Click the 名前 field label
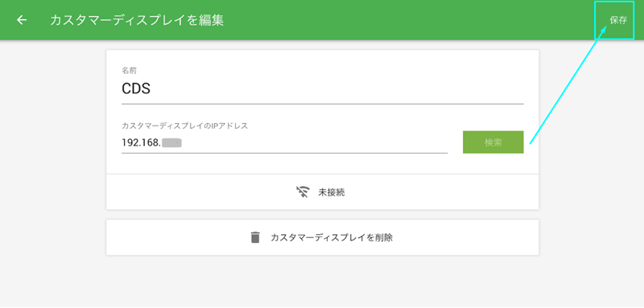644x308 pixels. [x=129, y=71]
